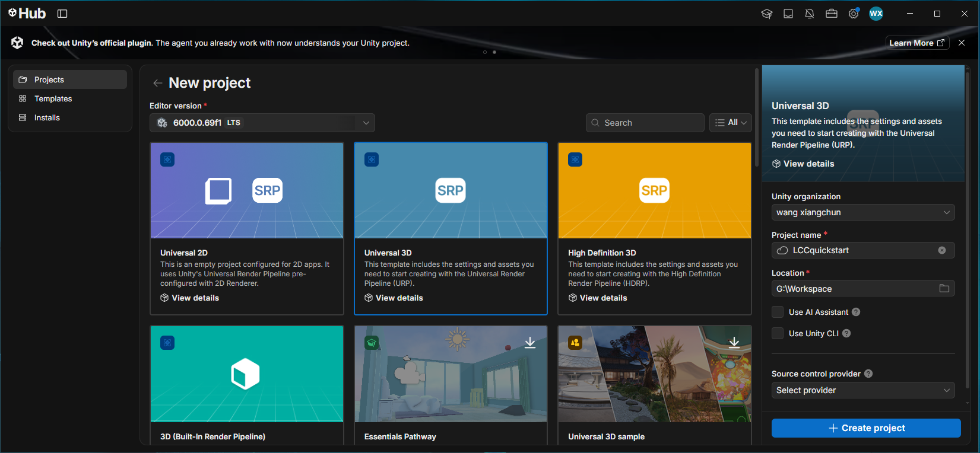Open the Unity organization dropdown
The height and width of the screenshot is (453, 980).
click(x=863, y=212)
